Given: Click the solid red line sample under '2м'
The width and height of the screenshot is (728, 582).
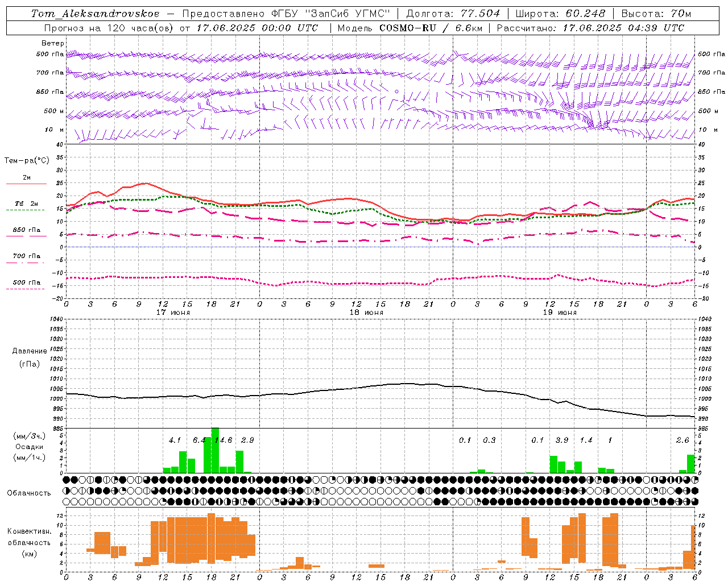Looking at the screenshot, I should coord(26,184).
